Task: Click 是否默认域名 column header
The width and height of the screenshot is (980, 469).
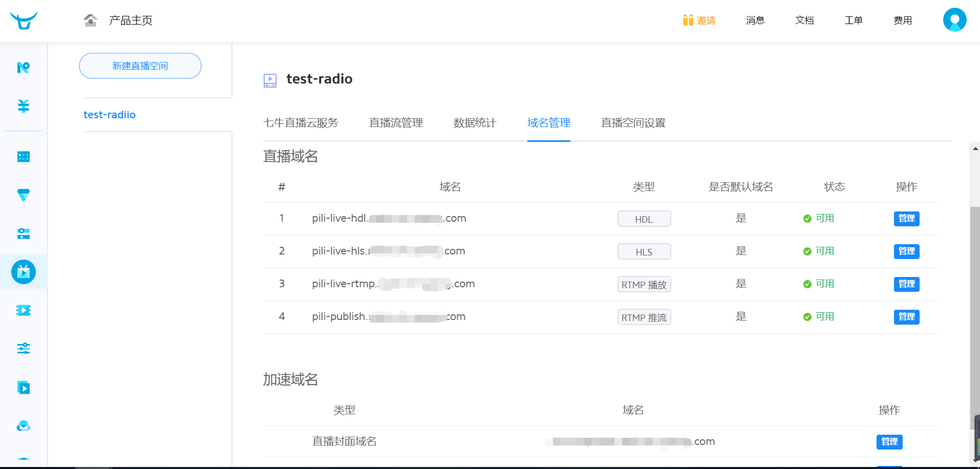Action: click(x=740, y=187)
